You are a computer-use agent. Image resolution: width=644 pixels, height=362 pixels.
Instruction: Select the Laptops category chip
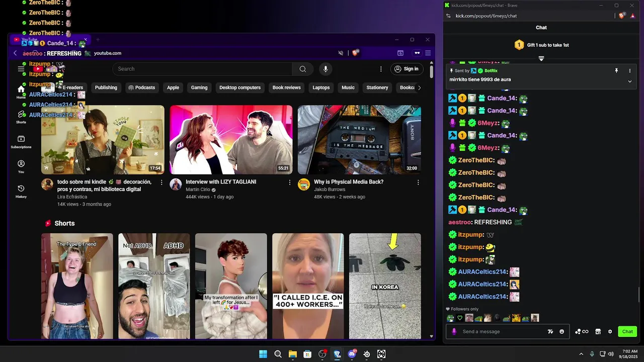(x=321, y=87)
